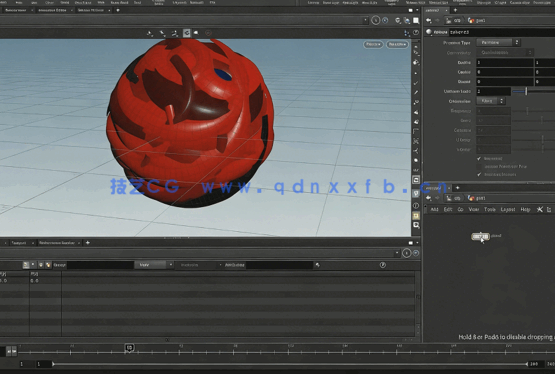Click the highlighted view tool icon above the viewport
The height and width of the screenshot is (374, 555).
(187, 33)
